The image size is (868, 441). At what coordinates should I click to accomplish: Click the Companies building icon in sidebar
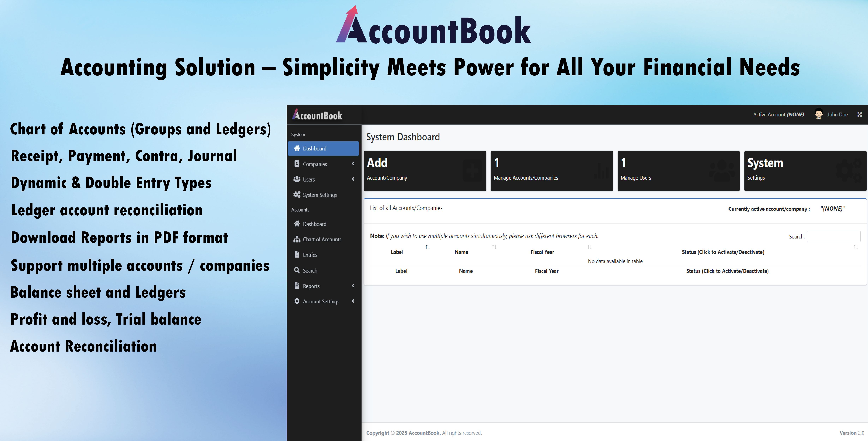pos(297,164)
